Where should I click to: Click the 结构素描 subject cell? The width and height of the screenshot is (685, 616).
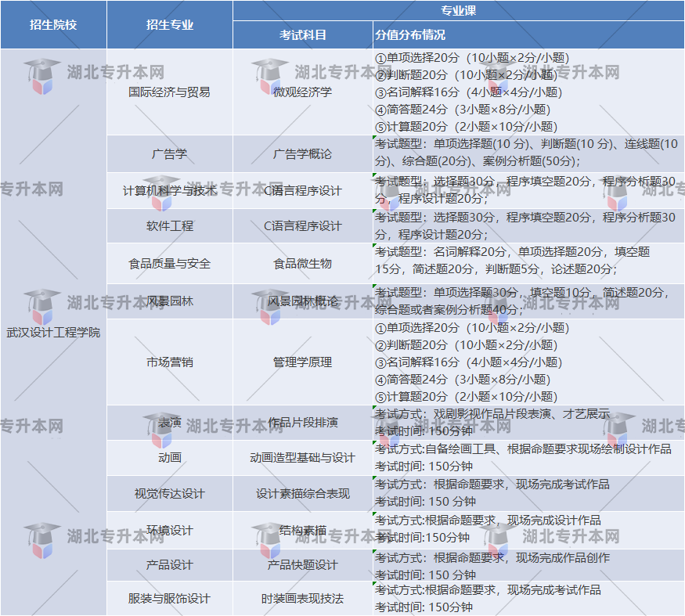[x=303, y=531]
